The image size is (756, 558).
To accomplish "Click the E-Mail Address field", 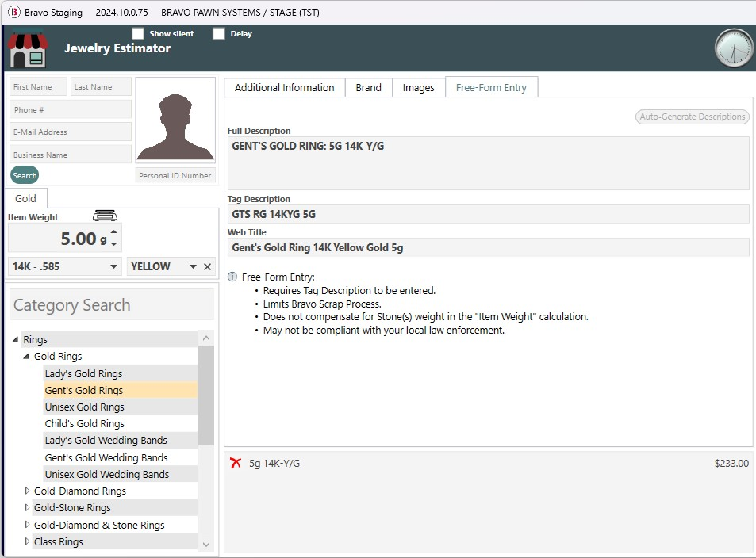I will (71, 132).
